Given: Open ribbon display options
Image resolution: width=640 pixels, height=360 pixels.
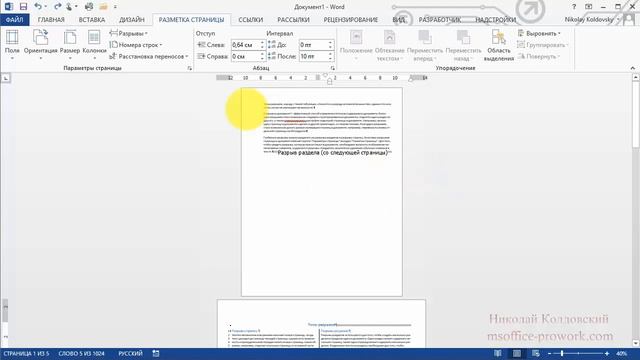Looking at the screenshot, I should 589,7.
